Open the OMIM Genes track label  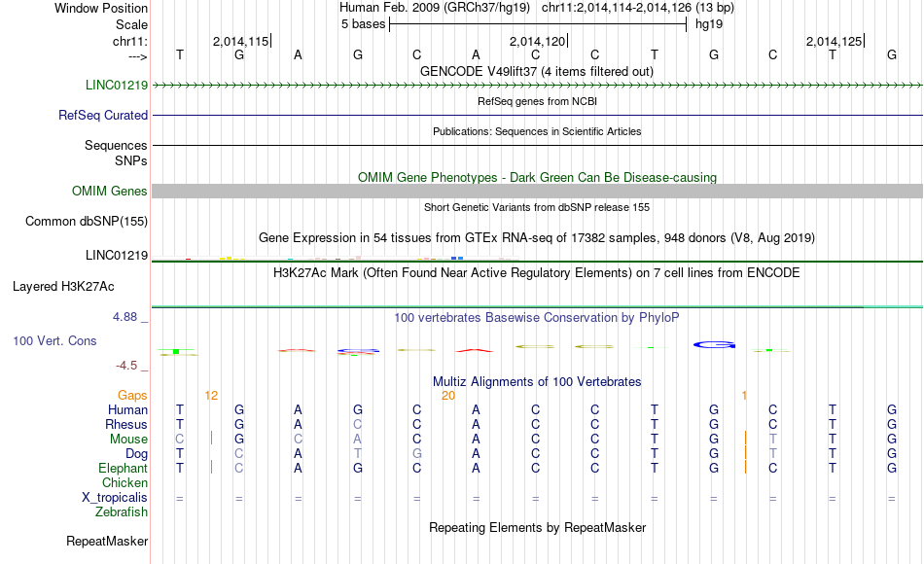[110, 191]
